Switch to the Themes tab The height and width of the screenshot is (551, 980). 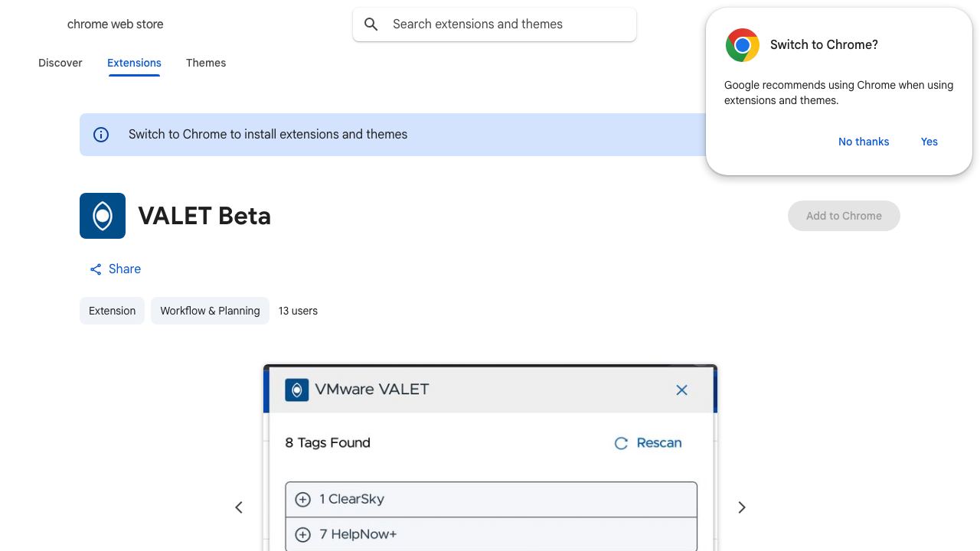(x=206, y=63)
